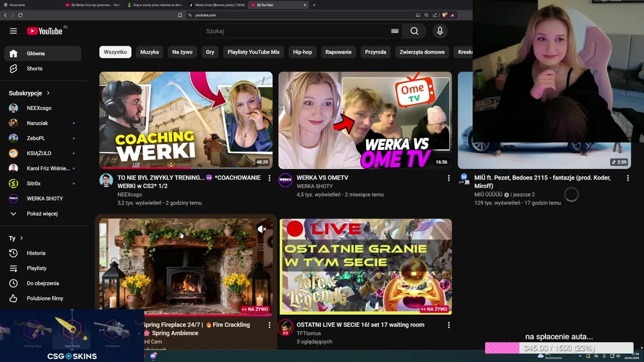The image size is (644, 362).
Task: Expand the Subskrypcje section
Action: pos(29,93)
